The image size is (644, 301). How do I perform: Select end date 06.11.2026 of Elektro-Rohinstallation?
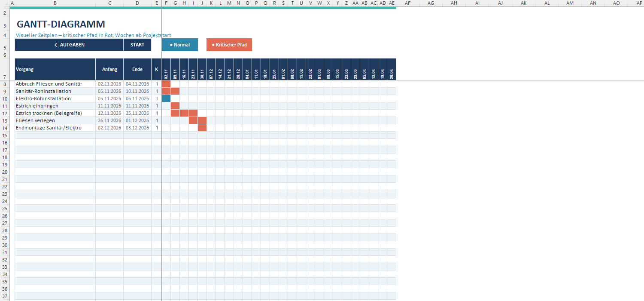137,98
